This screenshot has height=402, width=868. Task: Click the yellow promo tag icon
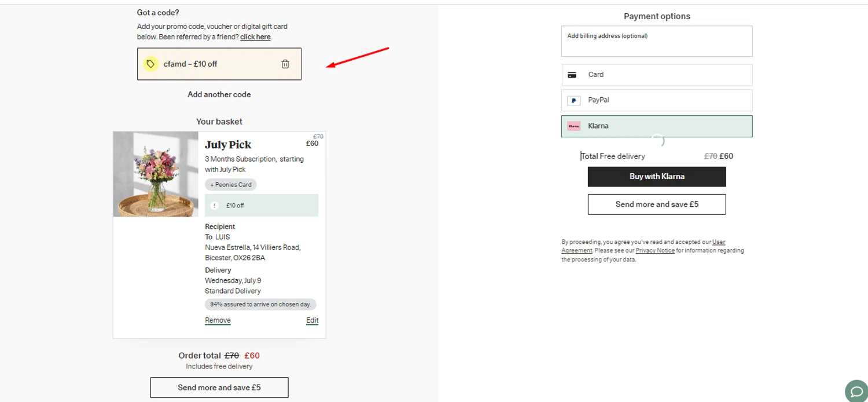coord(150,64)
